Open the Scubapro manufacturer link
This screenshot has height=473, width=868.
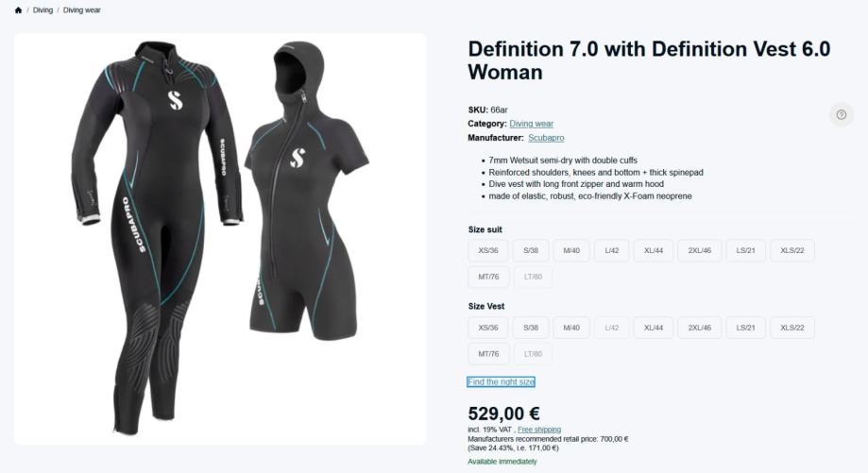click(546, 138)
